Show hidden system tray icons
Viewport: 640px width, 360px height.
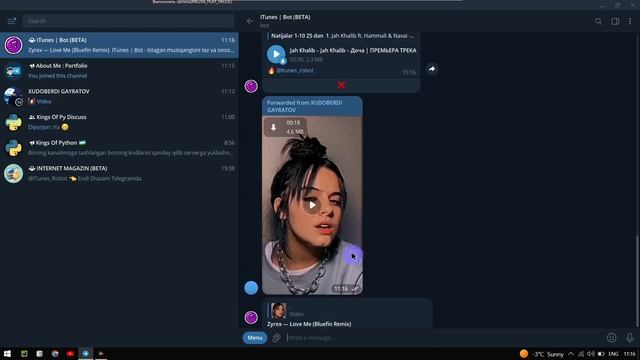click(x=571, y=354)
